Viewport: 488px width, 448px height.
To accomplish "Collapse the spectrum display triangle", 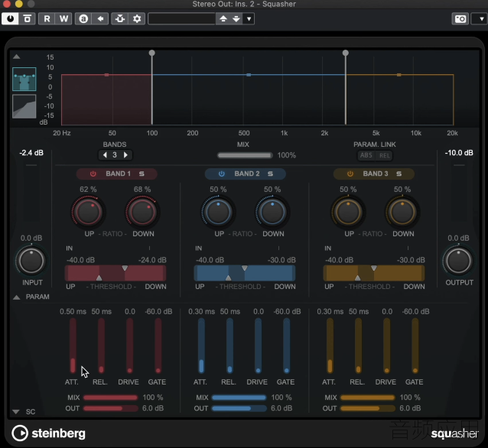I will (17, 57).
